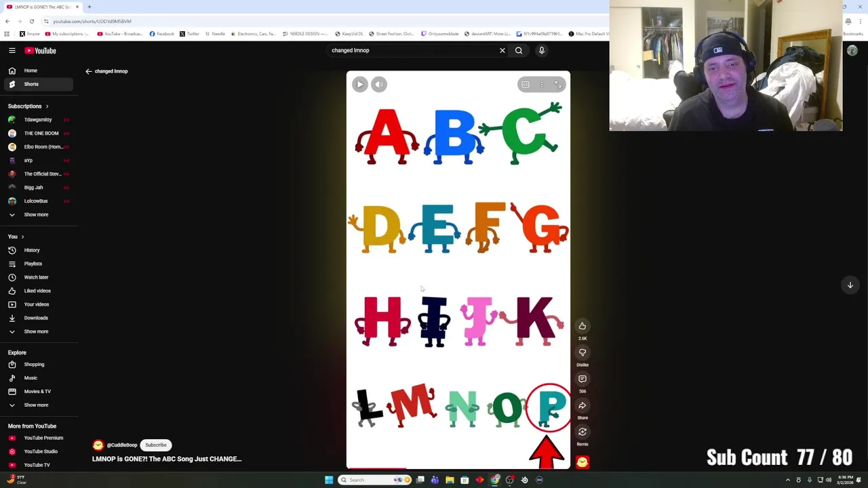Screen dimensions: 868x488
Task: Open File Explorer from the taskbar
Action: (x=450, y=480)
